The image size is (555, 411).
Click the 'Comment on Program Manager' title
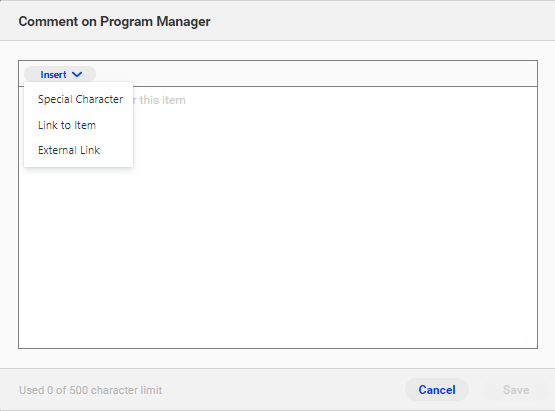pyautogui.click(x=114, y=22)
